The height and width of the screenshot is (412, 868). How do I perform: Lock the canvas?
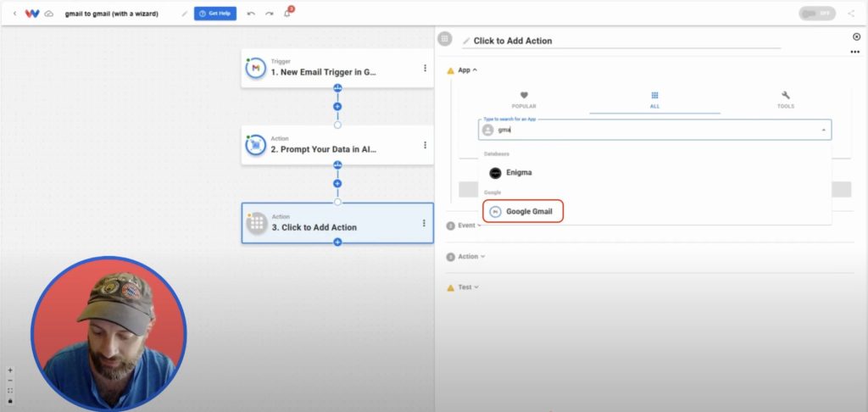10,401
